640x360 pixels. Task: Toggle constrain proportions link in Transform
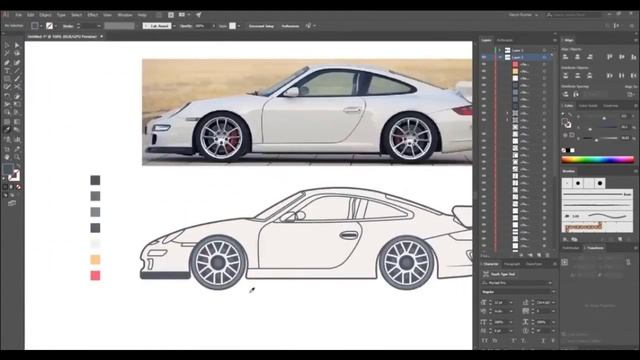pyautogui.click(x=628, y=262)
